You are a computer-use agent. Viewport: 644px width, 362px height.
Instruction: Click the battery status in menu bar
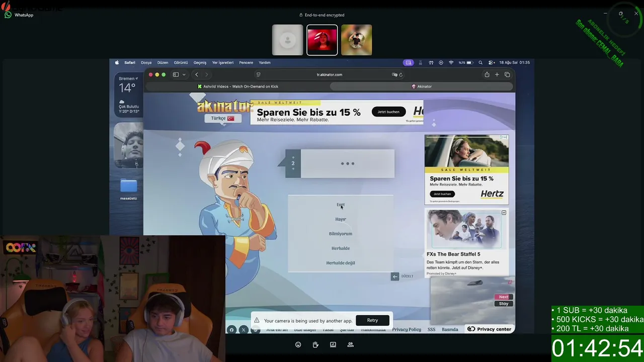[x=466, y=63]
